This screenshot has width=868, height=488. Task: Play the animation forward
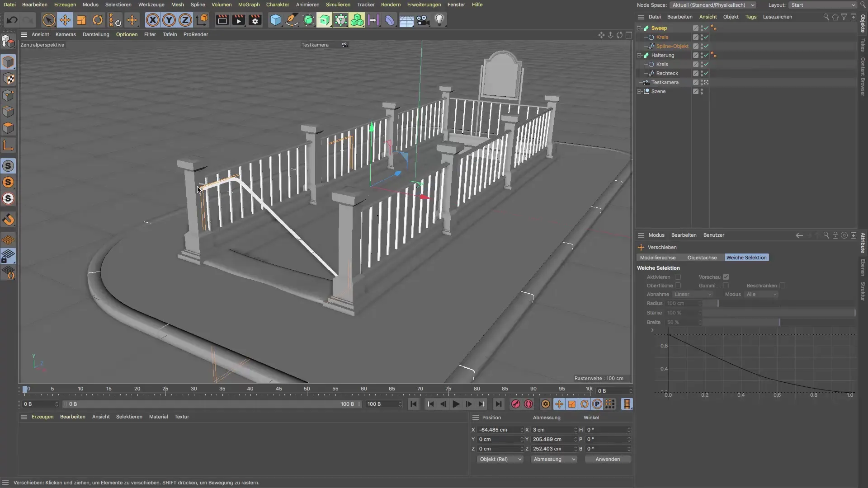coord(456,404)
